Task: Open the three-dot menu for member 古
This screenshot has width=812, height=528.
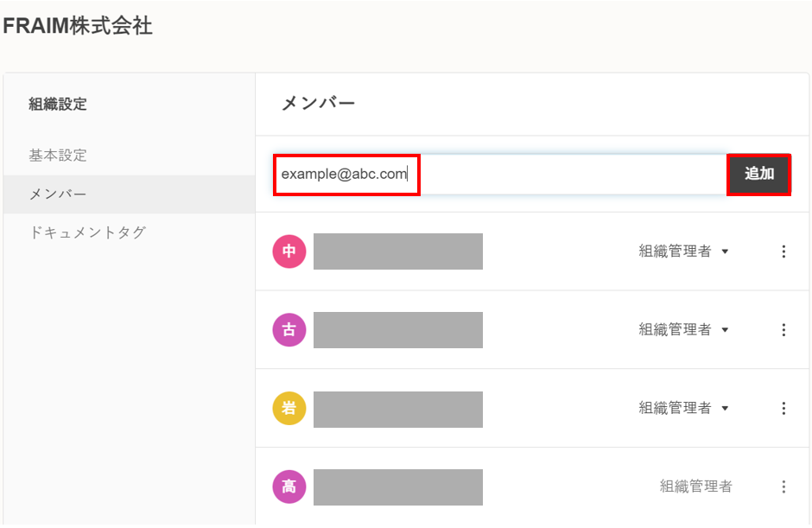Action: (783, 330)
